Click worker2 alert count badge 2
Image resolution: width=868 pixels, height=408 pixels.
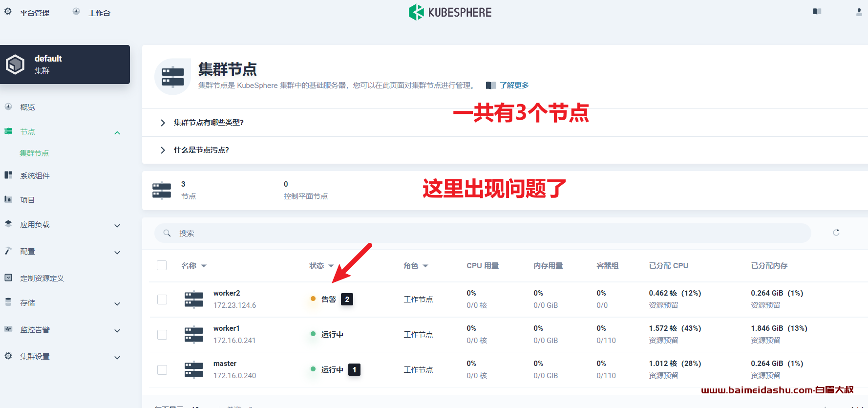347,299
